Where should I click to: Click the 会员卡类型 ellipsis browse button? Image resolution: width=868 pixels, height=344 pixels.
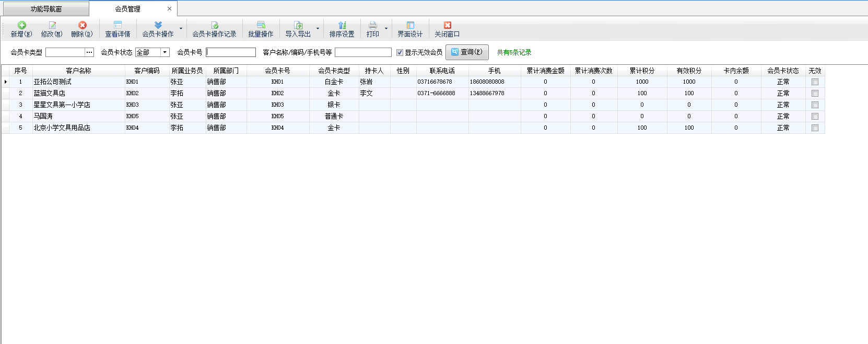pos(89,52)
